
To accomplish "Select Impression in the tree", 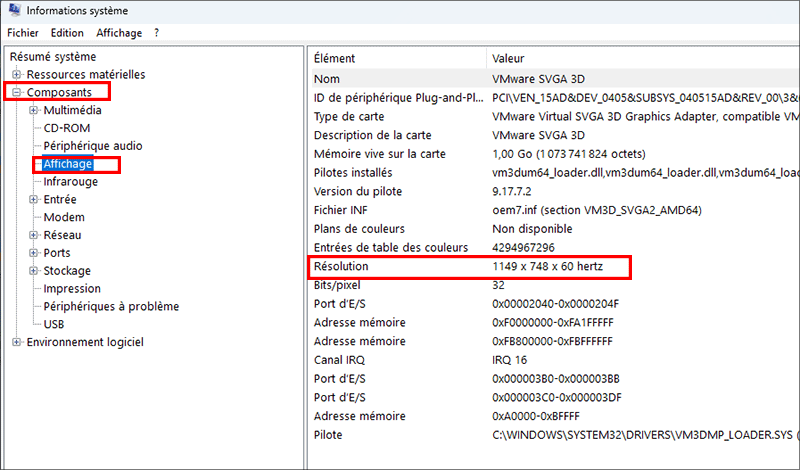I will [72, 289].
